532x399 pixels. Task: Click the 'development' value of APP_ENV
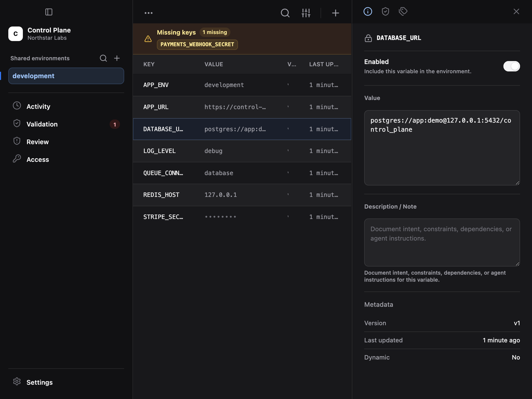[224, 85]
